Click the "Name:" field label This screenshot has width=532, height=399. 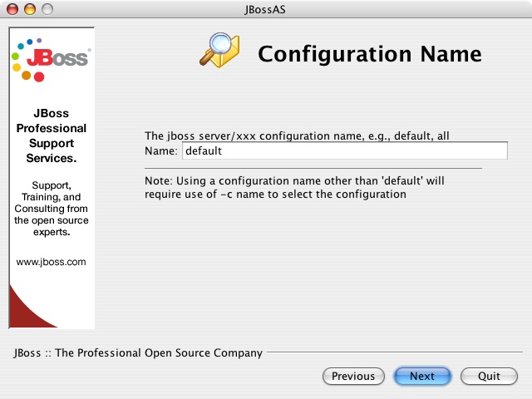click(161, 151)
